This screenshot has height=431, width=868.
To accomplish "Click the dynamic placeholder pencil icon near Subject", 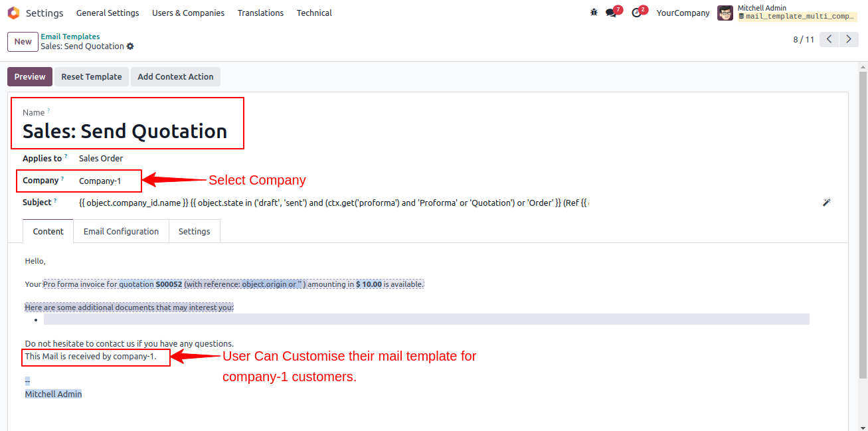I will (x=826, y=203).
